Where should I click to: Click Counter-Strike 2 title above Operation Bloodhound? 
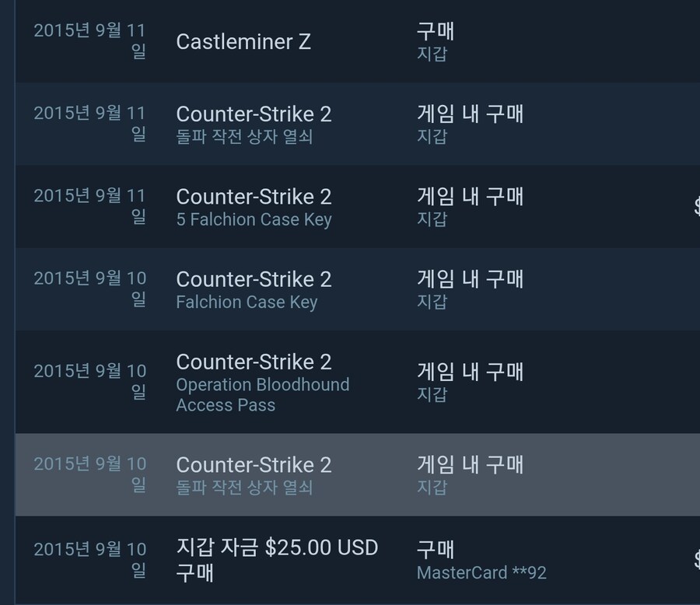(x=254, y=362)
